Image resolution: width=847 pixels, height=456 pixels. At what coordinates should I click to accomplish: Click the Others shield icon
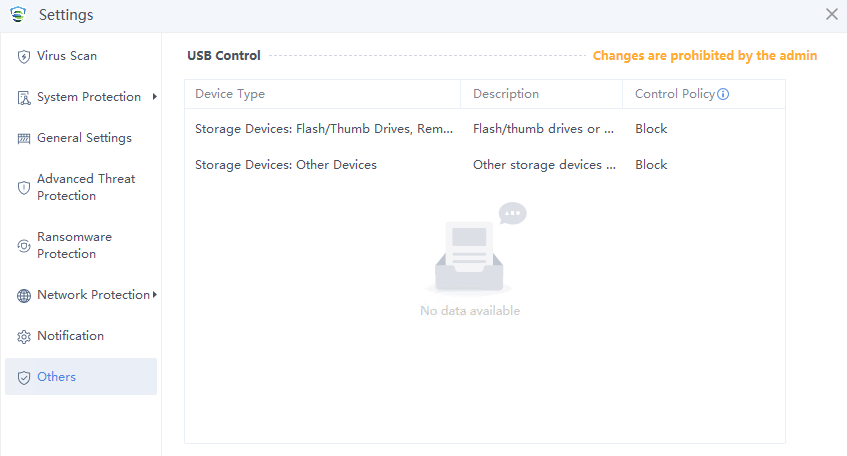(24, 378)
